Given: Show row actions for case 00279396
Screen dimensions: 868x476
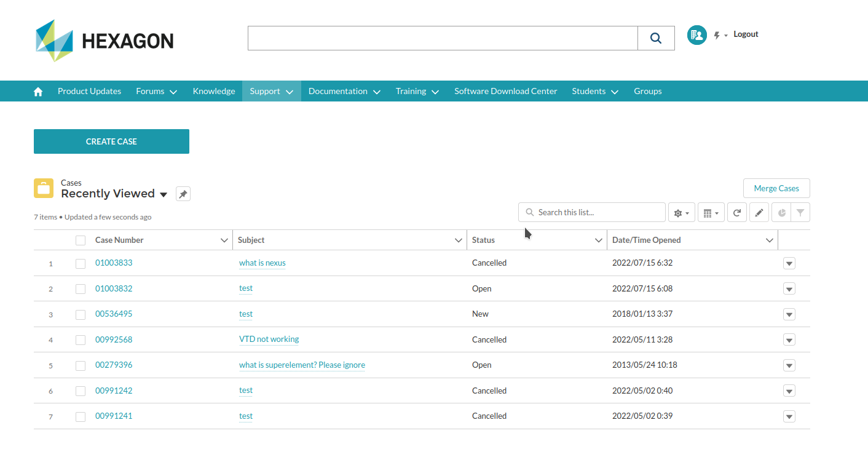Looking at the screenshot, I should pyautogui.click(x=790, y=365).
